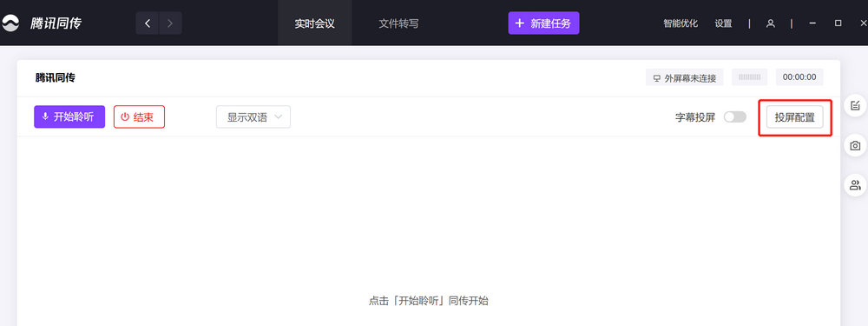Switch to the 实时会议 tab
Image resolution: width=868 pixels, height=326 pixels.
click(314, 23)
